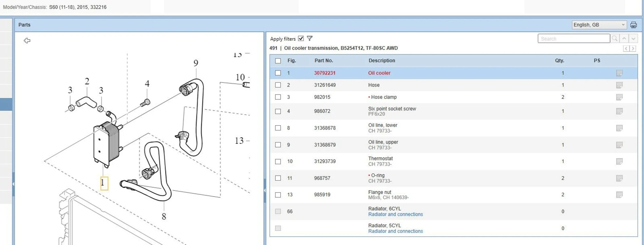The width and height of the screenshot is (644, 245).
Task: Open the Radiator and connections link for 5CYL
Action: click(x=395, y=231)
